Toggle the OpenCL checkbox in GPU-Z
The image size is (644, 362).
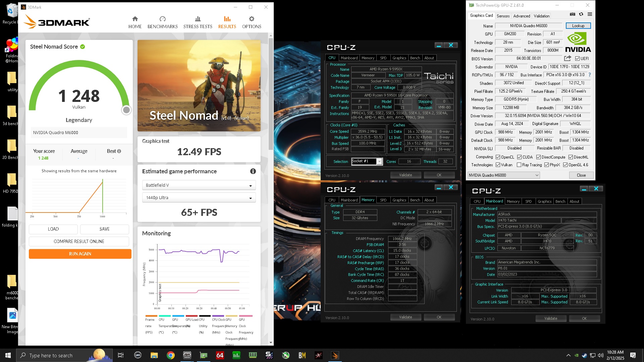tap(498, 157)
